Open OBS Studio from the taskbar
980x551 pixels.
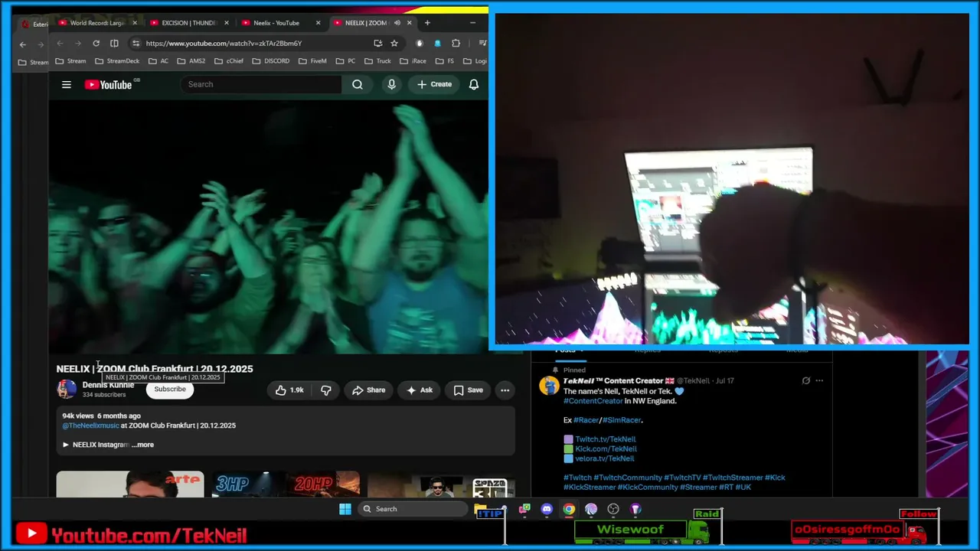[613, 509]
